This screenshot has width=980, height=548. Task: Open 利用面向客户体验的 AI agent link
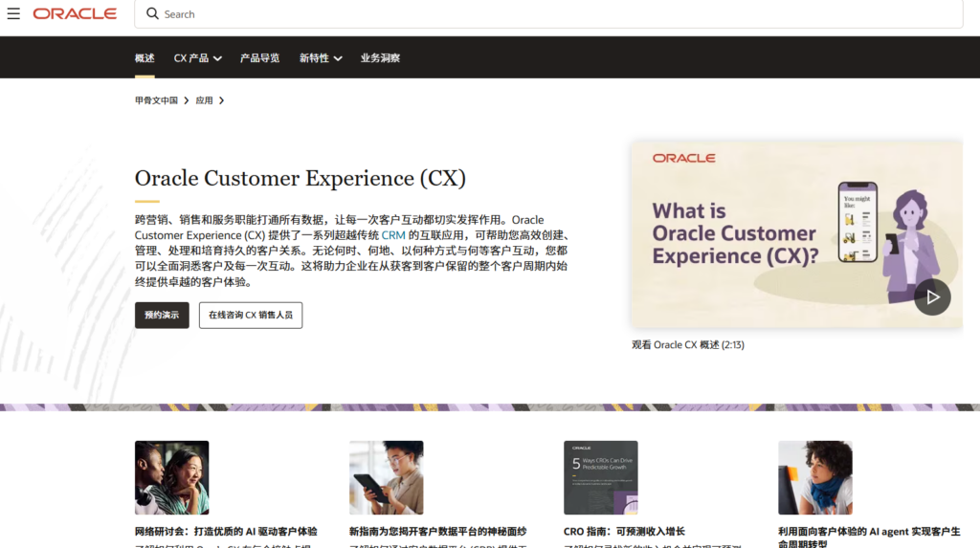point(869,537)
